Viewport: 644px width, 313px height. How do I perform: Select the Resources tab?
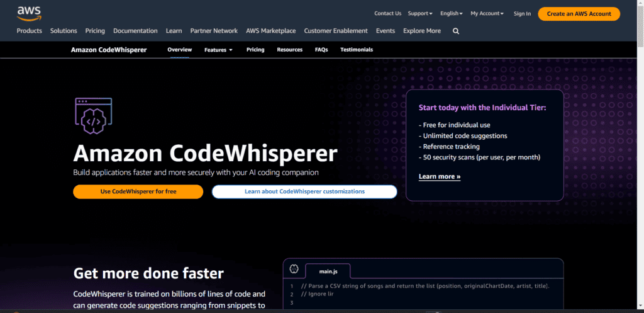click(x=289, y=50)
